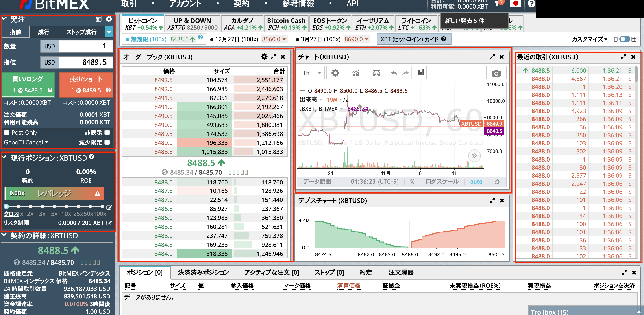Click the compare scales icon in chart toolbar
The image size is (644, 315).
tap(376, 73)
